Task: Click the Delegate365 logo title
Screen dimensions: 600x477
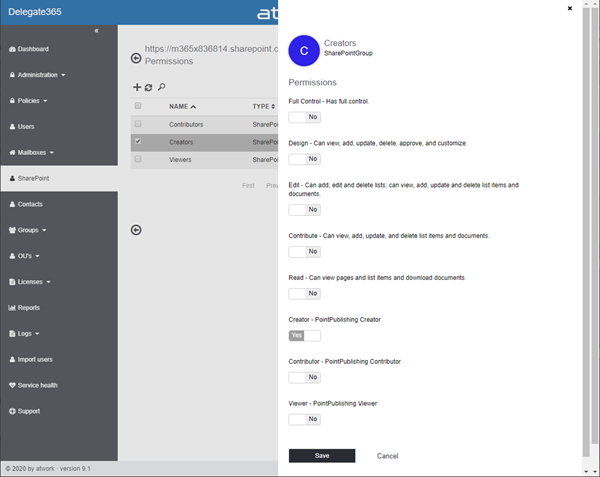Action: pos(35,12)
